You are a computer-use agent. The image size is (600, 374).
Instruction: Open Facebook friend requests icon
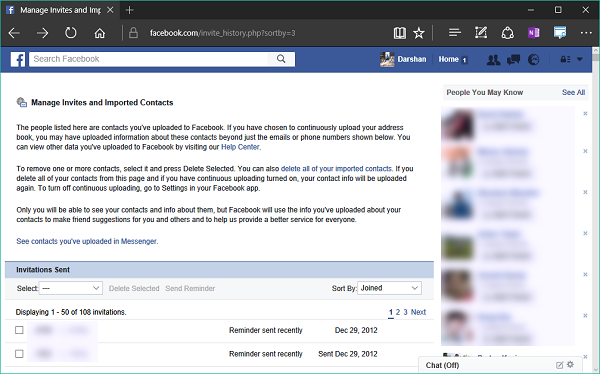tap(493, 59)
